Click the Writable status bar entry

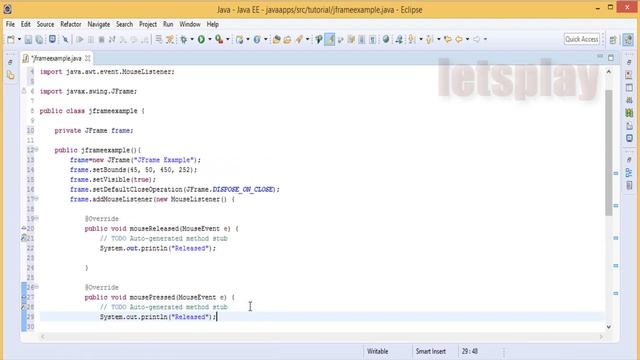378,351
